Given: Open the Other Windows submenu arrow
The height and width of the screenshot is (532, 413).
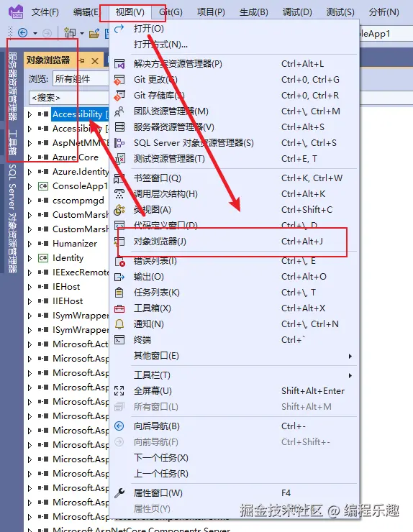Looking at the screenshot, I should click(x=350, y=356).
